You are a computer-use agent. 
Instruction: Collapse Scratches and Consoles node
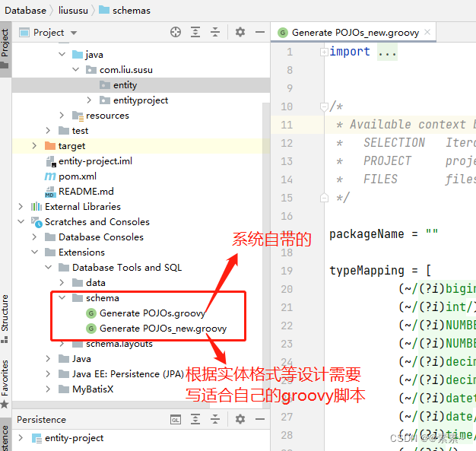tap(21, 222)
